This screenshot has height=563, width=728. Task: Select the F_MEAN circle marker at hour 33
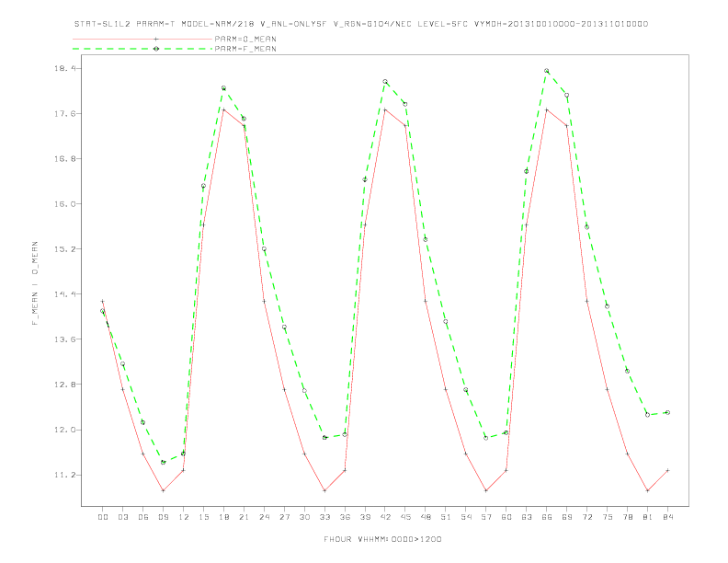click(x=324, y=438)
